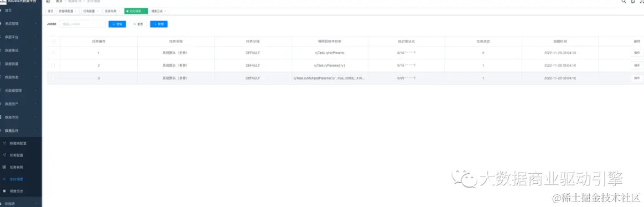Image resolution: width=644 pixels, height=207 pixels.
Task: Click the DEFAULT group cell in row 1
Action: (253, 53)
